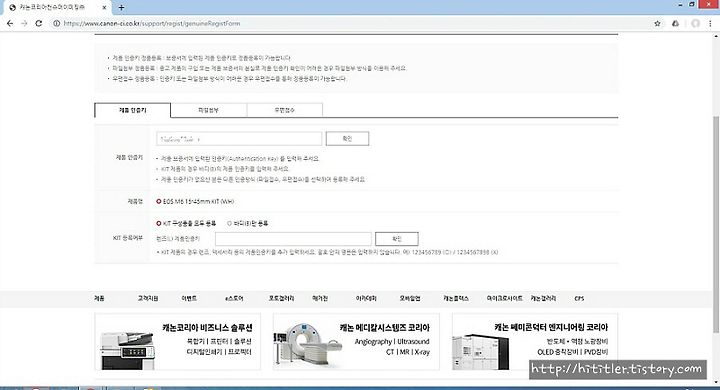The height and width of the screenshot is (390, 720).
Task: Select the 제품 인증키 tab
Action: coord(133,110)
